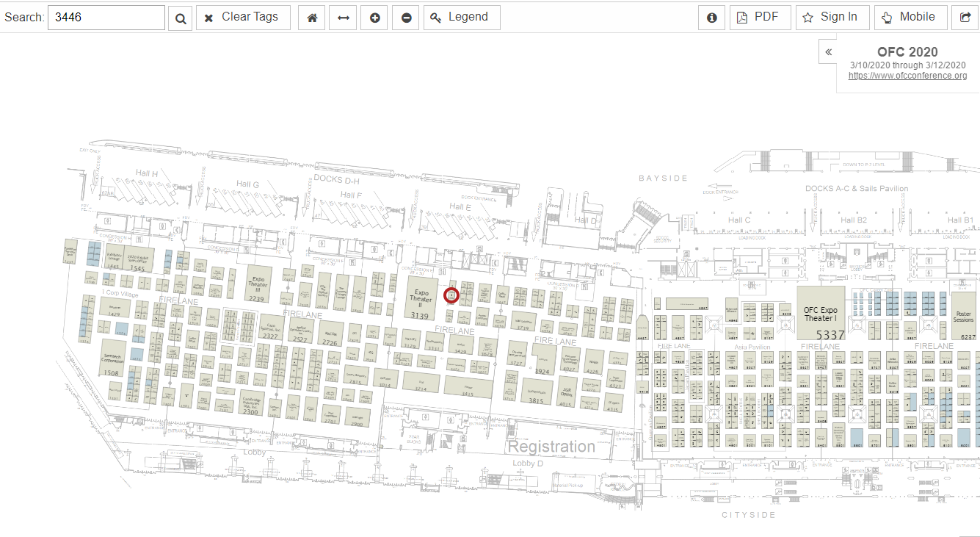Screen dimensions: 980x537
Task: Fit the floor plan to width
Action: (x=343, y=18)
